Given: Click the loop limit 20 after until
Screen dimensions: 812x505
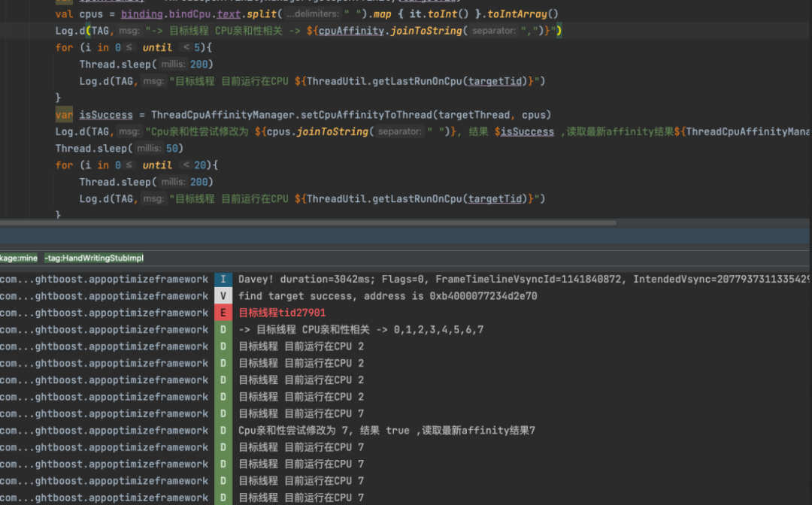Looking at the screenshot, I should click(x=200, y=165).
